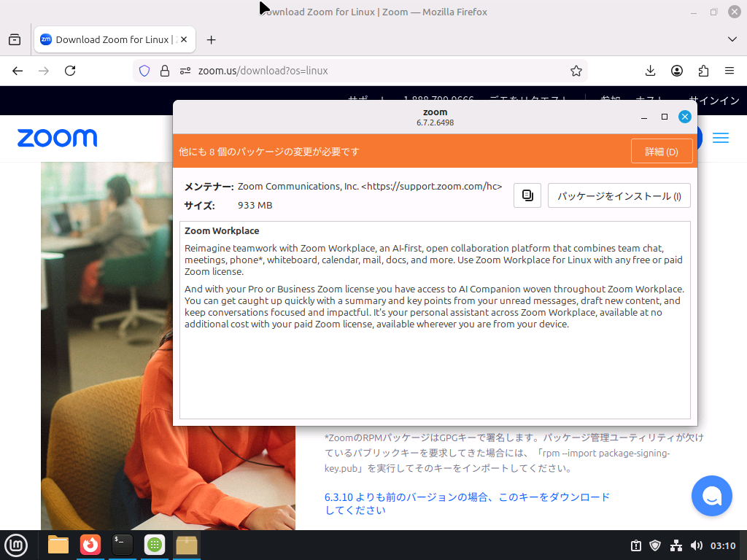The height and width of the screenshot is (560, 747).
Task: Open the list-all-tabs dropdown chevron
Action: [732, 39]
